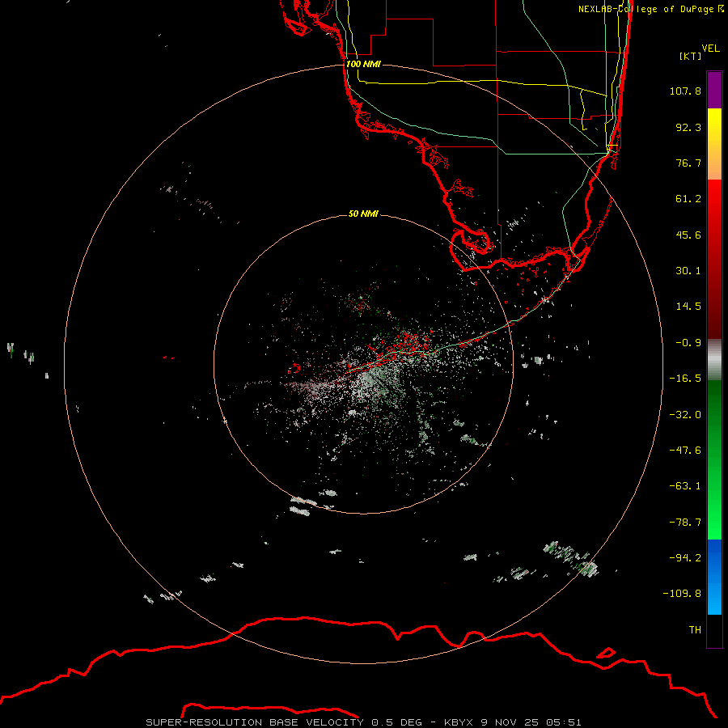
Task: Click the -32.0 legend value
Action: click(x=685, y=415)
